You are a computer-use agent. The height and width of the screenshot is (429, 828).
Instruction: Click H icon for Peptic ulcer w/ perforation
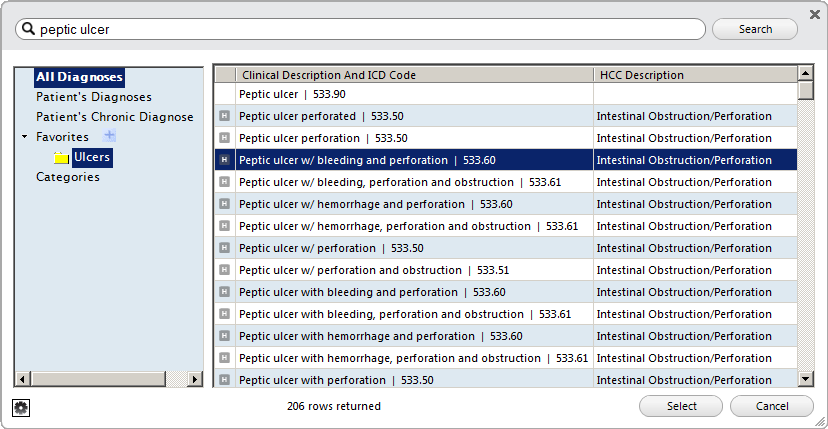tap(224, 248)
